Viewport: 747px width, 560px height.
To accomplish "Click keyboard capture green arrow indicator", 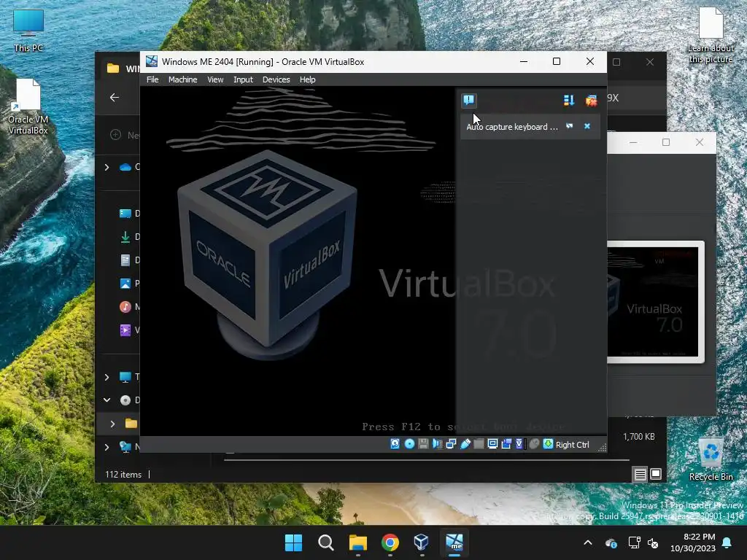I will coord(549,444).
